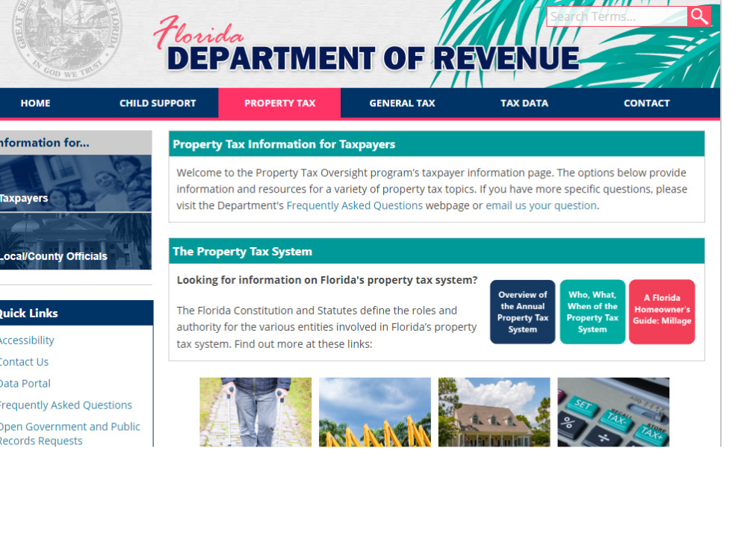Click The Property Tax System section heading

pos(243,252)
